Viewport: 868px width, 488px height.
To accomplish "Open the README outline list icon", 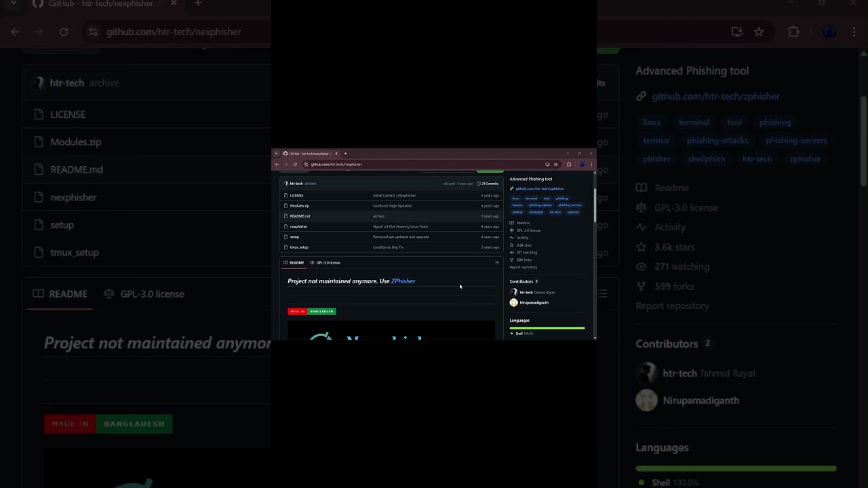I will click(497, 263).
